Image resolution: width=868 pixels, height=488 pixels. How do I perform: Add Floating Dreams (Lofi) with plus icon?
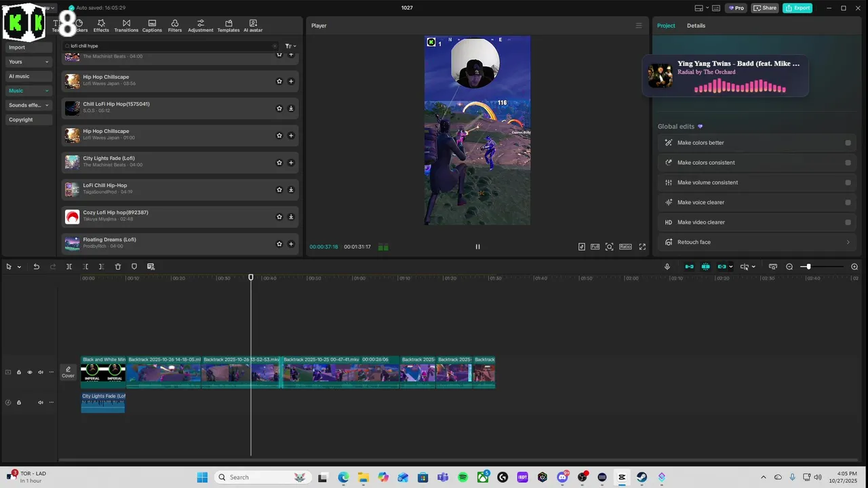[291, 244]
